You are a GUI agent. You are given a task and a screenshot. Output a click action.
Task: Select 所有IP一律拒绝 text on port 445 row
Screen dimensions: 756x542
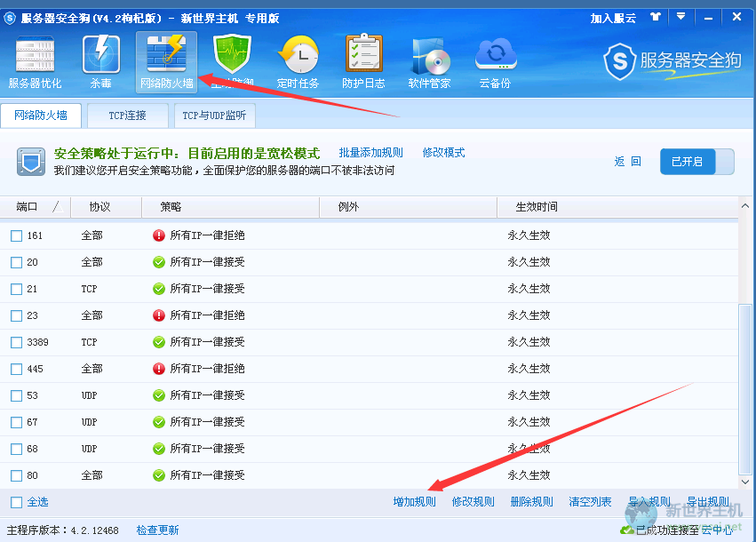[207, 369]
